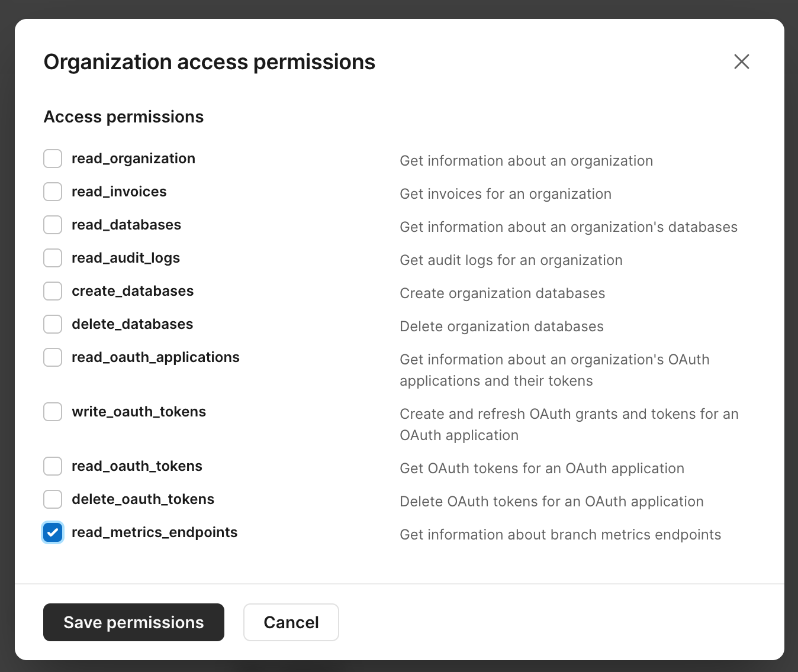This screenshot has width=798, height=672.
Task: Click the Cancel button
Action: pyautogui.click(x=291, y=622)
